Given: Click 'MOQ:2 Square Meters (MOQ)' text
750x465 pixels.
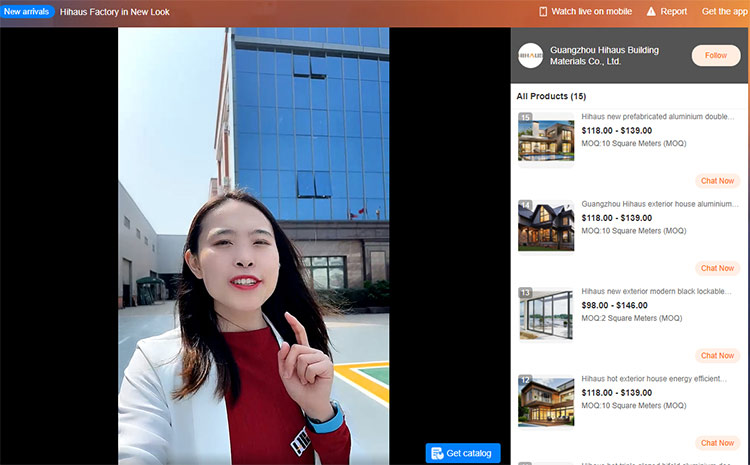Looking at the screenshot, I should [632, 318].
